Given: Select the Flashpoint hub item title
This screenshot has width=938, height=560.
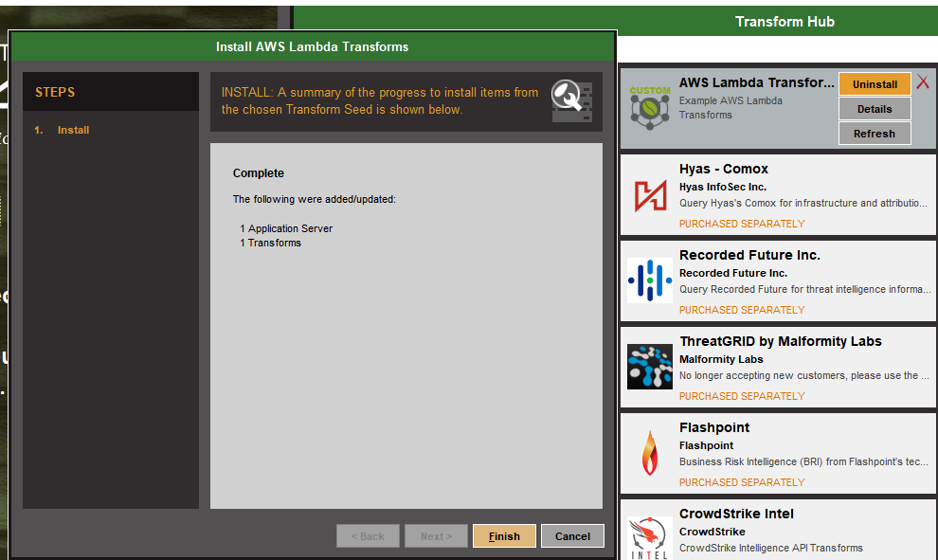Looking at the screenshot, I should (714, 427).
